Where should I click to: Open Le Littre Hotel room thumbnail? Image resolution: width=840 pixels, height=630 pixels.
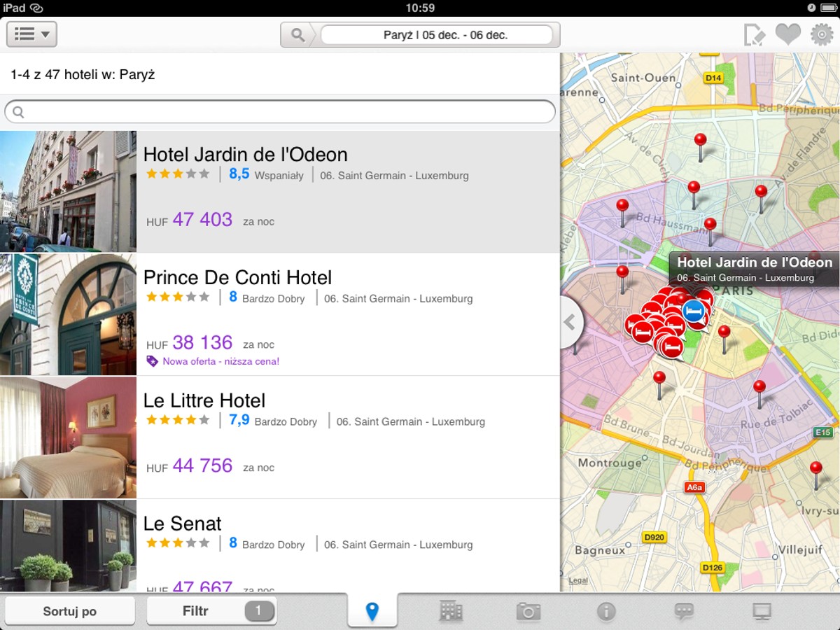coord(68,437)
